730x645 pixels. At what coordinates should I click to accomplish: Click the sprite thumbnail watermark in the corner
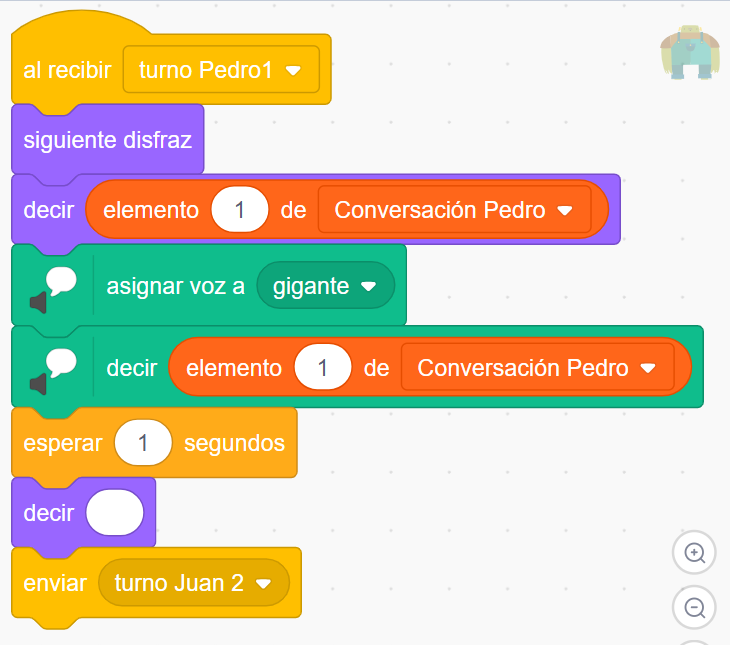(x=690, y=52)
